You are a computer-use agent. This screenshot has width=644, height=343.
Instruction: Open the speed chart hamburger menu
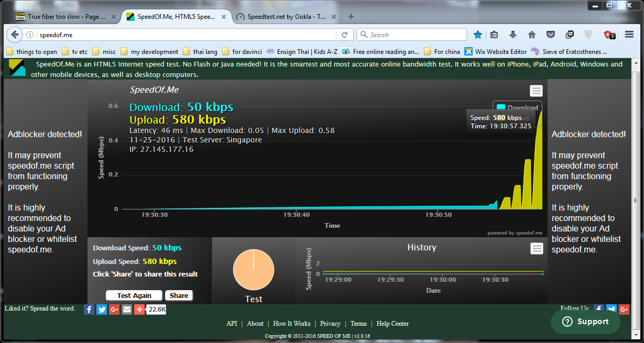[x=536, y=91]
